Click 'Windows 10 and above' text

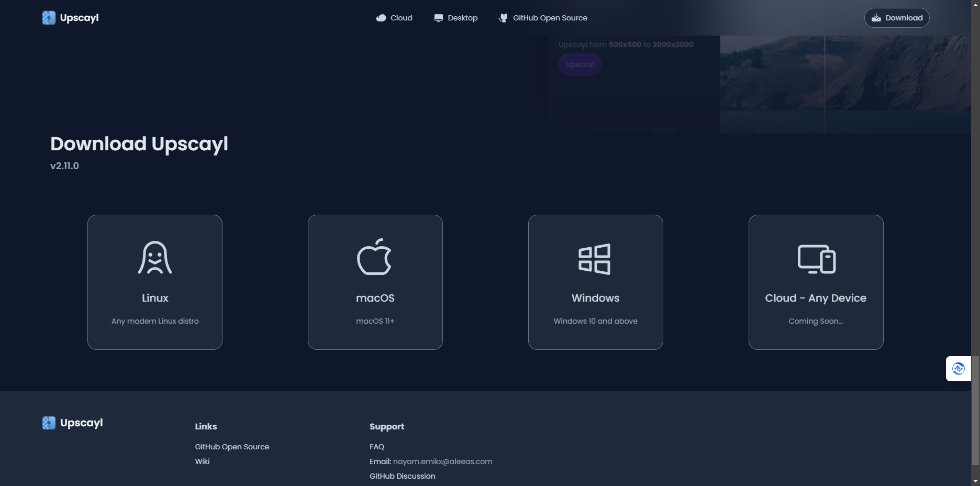pyautogui.click(x=596, y=321)
